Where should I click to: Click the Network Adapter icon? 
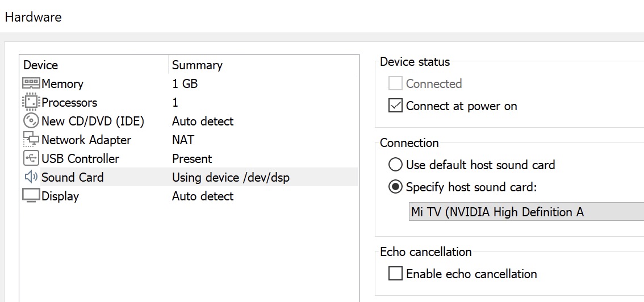pyautogui.click(x=31, y=140)
